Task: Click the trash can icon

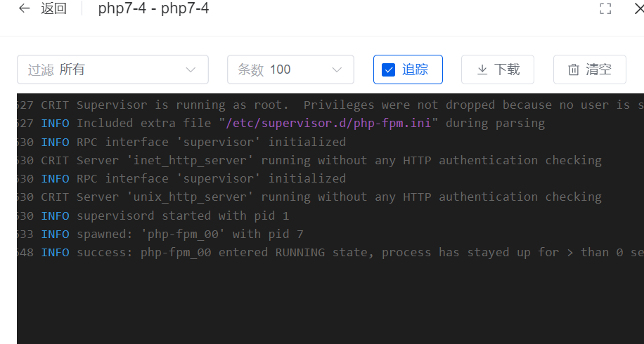Action: click(574, 70)
